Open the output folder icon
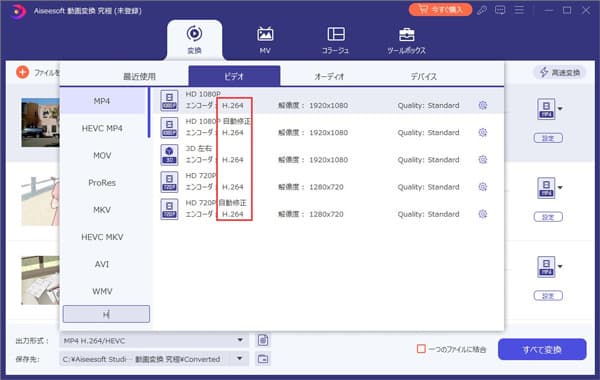600x380 pixels. pos(263,359)
